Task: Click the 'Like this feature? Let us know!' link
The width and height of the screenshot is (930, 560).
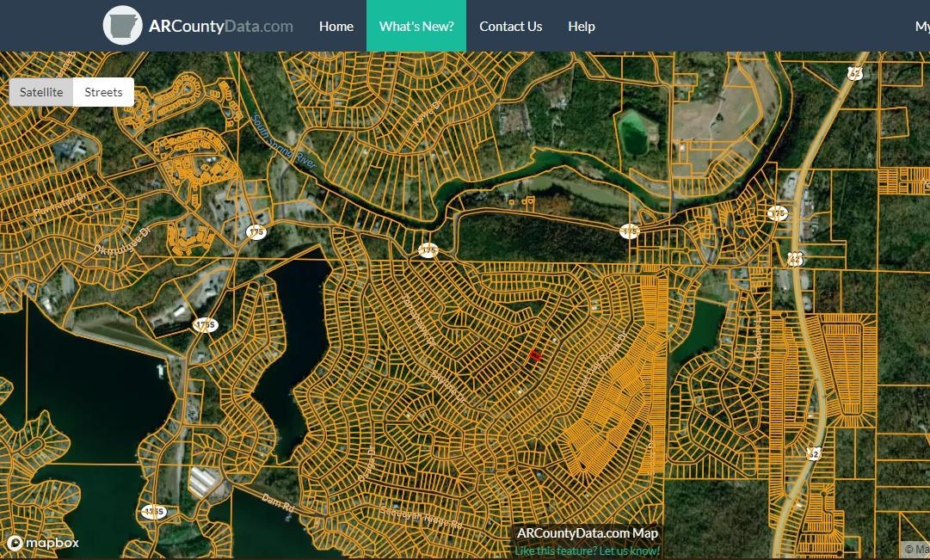Action: point(587,551)
